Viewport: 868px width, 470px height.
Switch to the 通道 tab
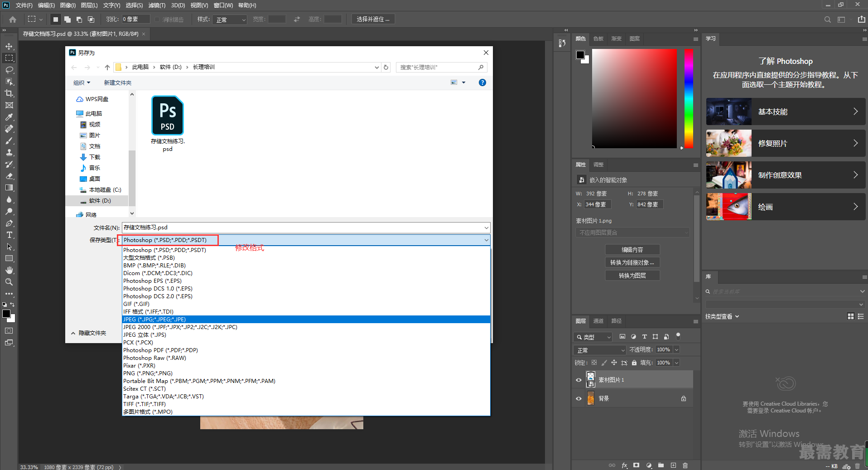pyautogui.click(x=598, y=321)
